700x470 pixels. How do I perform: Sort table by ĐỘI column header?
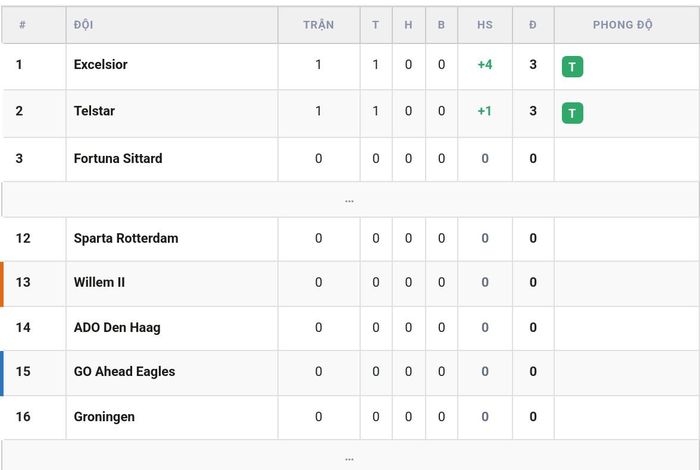[x=83, y=25]
